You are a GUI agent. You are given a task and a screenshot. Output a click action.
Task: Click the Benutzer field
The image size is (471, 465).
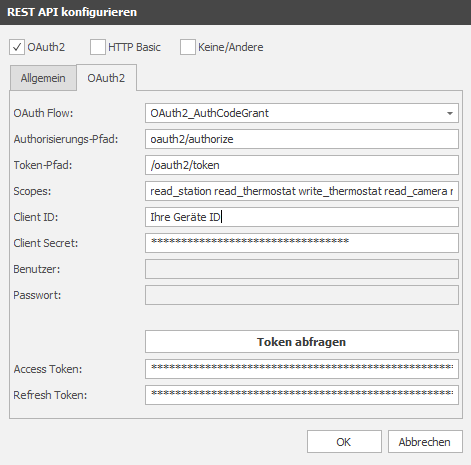click(302, 269)
